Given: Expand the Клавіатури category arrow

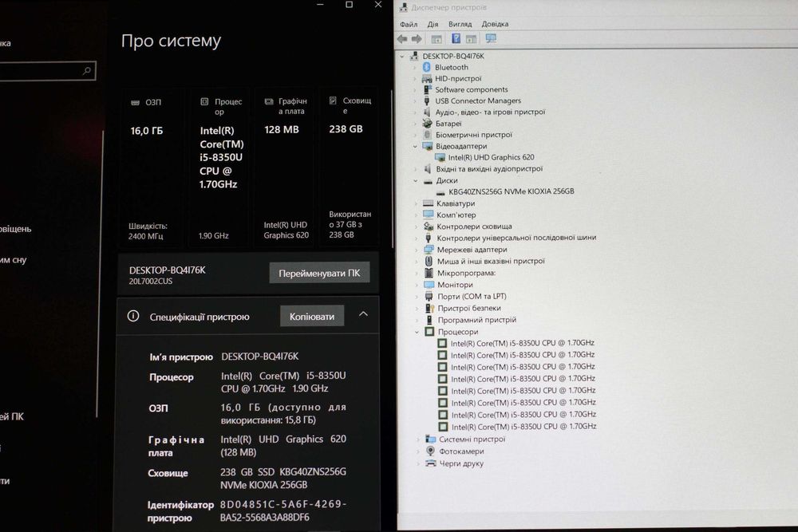Looking at the screenshot, I should click(x=416, y=203).
